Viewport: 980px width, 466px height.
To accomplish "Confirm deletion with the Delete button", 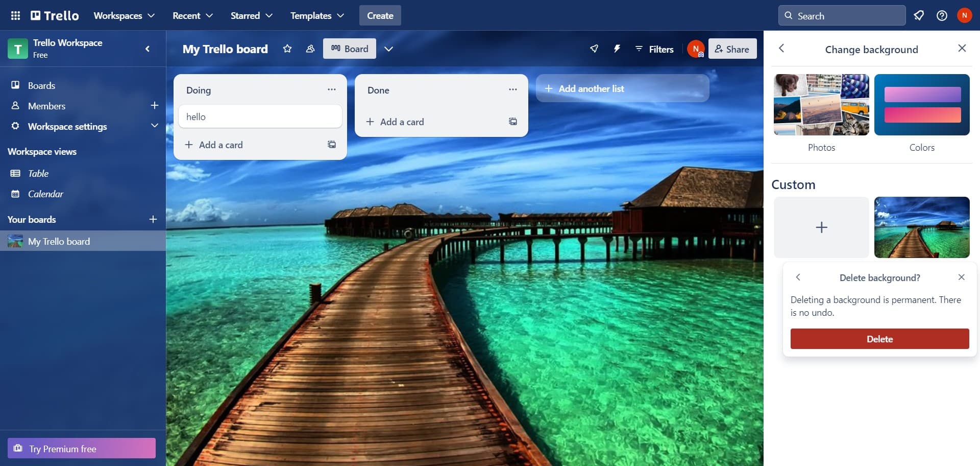I will [x=879, y=339].
